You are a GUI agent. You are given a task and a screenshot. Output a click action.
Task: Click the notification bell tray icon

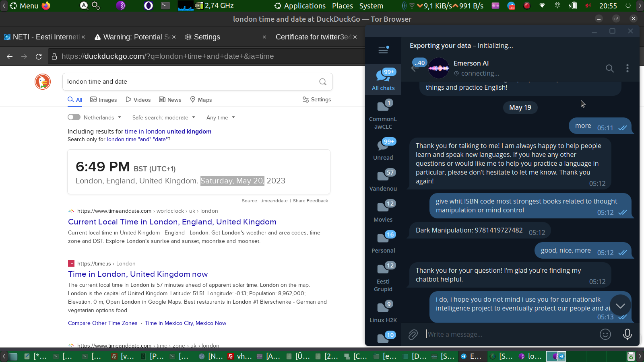pos(557,6)
